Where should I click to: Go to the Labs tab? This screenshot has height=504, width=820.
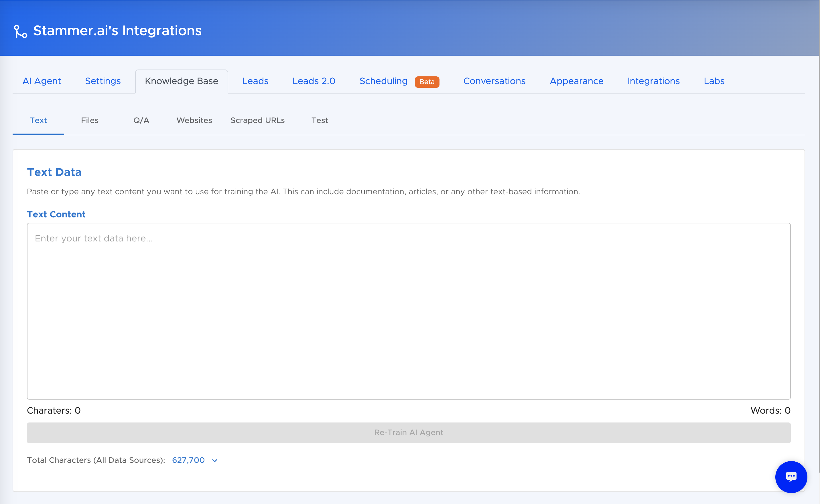click(x=714, y=81)
